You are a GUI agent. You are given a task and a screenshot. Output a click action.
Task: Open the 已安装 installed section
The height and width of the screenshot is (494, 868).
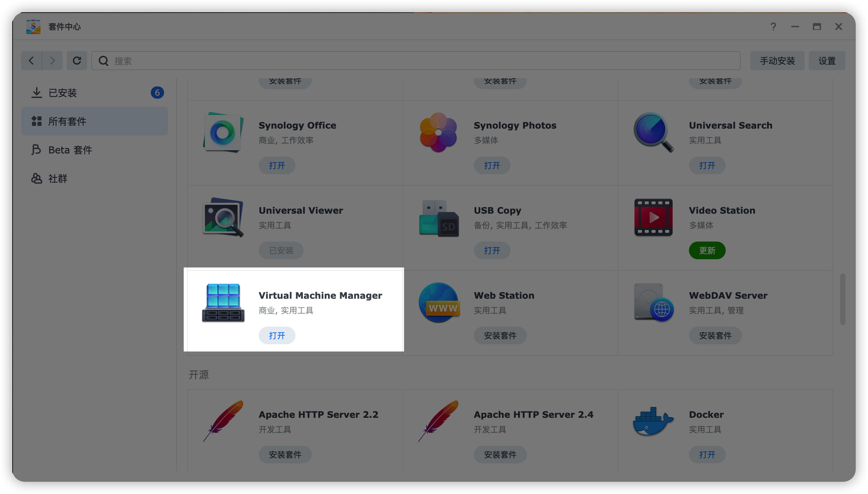click(x=95, y=93)
